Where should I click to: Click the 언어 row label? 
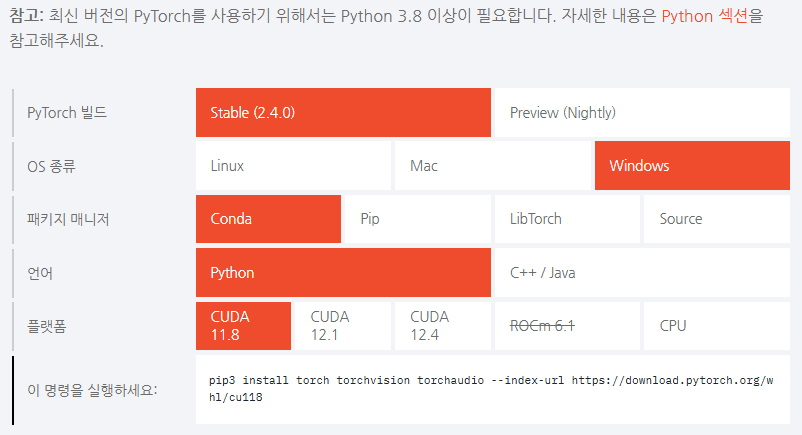coord(40,273)
